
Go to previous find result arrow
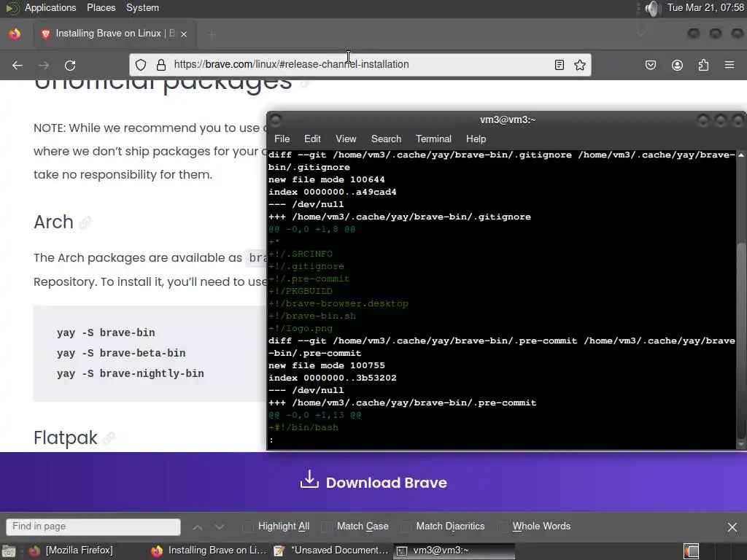pyautogui.click(x=198, y=526)
